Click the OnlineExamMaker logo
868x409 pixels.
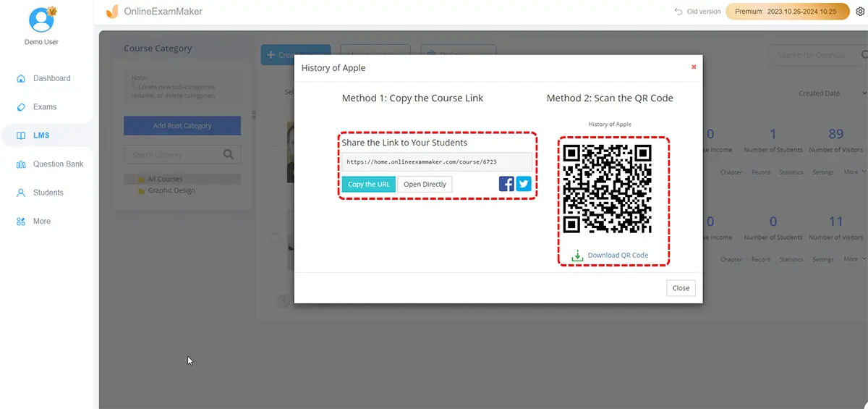[x=111, y=12]
